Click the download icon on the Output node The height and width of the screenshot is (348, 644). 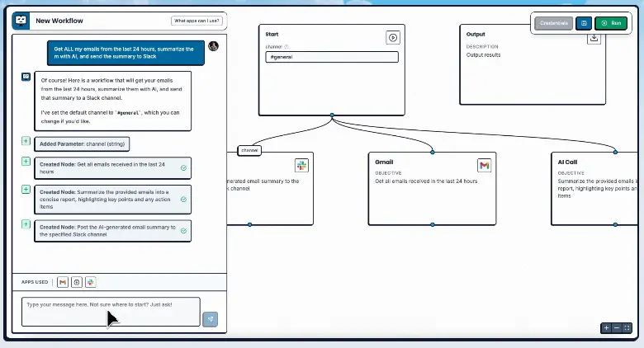click(x=594, y=39)
